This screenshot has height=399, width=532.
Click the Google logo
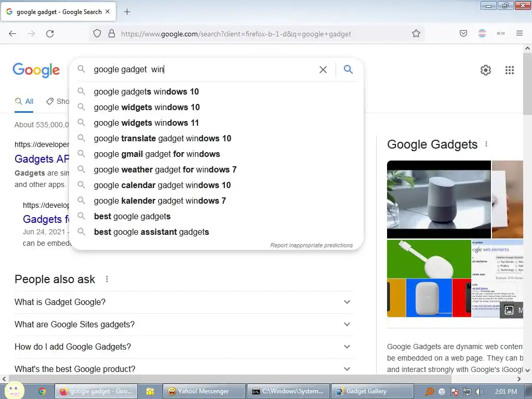tap(36, 70)
